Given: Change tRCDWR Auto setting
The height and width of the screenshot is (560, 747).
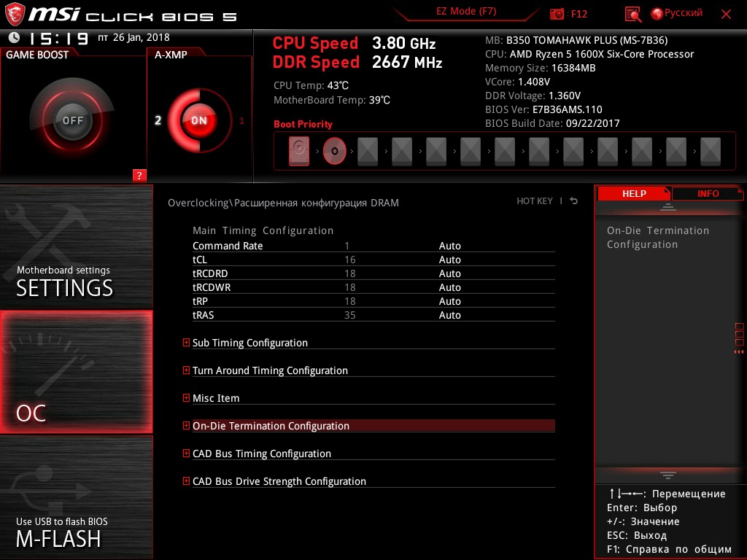Looking at the screenshot, I should (x=449, y=287).
